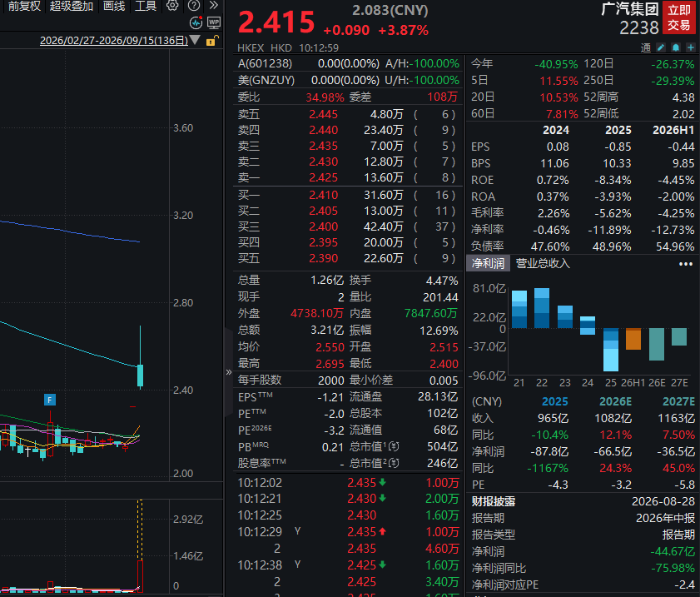This screenshot has width=700, height=597.
Task: Open three-dot more options in financial chart
Action: pos(686,264)
